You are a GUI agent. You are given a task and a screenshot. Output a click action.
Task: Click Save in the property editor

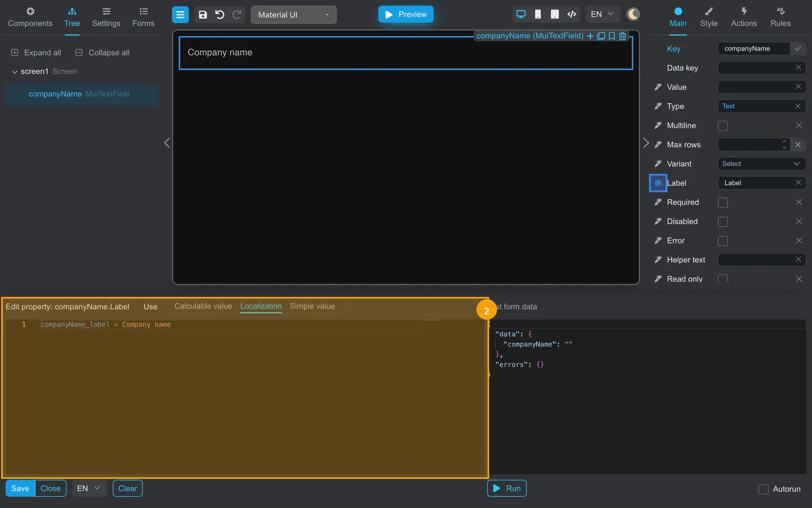tap(20, 488)
